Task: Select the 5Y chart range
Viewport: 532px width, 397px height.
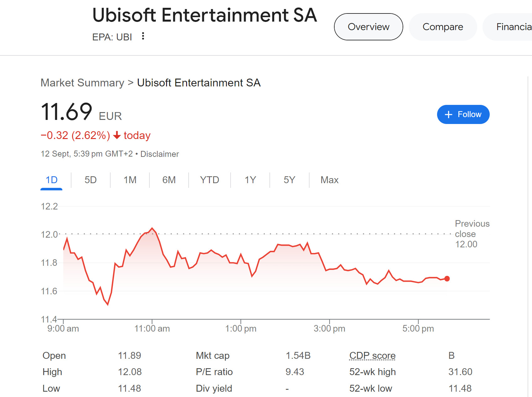Action: [289, 180]
